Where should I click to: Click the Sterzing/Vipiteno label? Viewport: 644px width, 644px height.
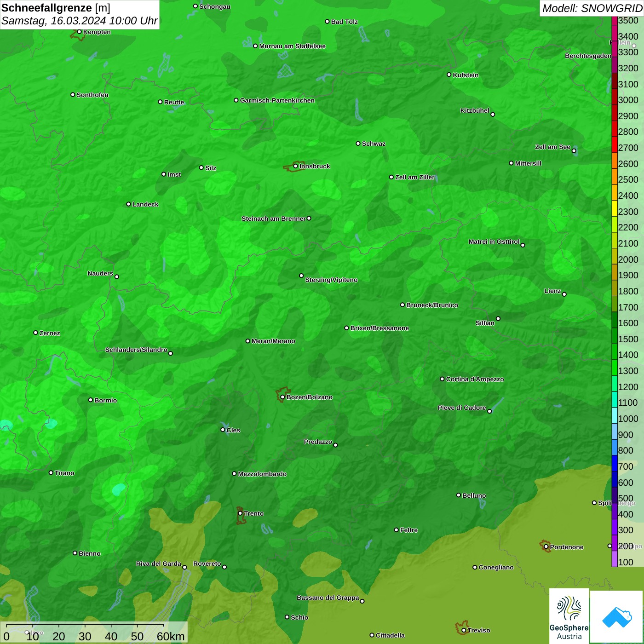click(x=331, y=280)
